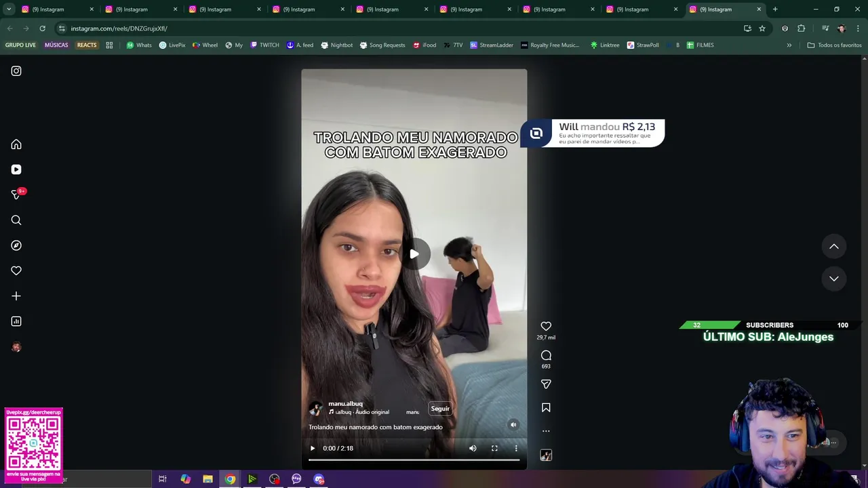Viewport: 868px width, 488px height.
Task: Open MÚSICAS bookmark group
Action: [x=56, y=45]
